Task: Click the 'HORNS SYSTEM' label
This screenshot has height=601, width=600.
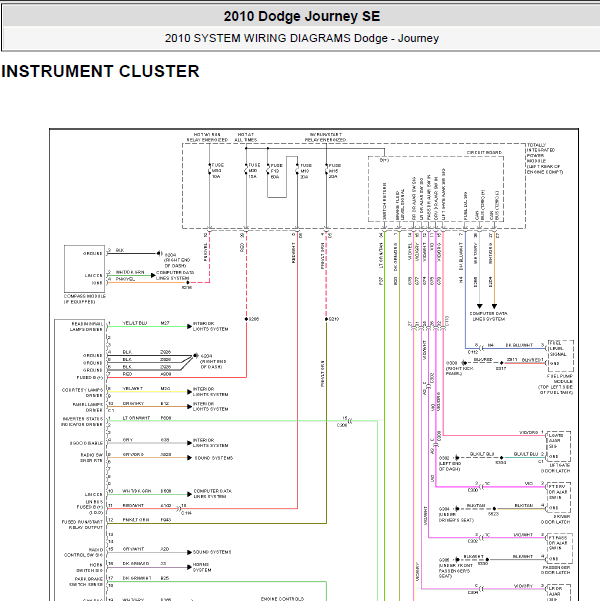Action: pos(202,567)
